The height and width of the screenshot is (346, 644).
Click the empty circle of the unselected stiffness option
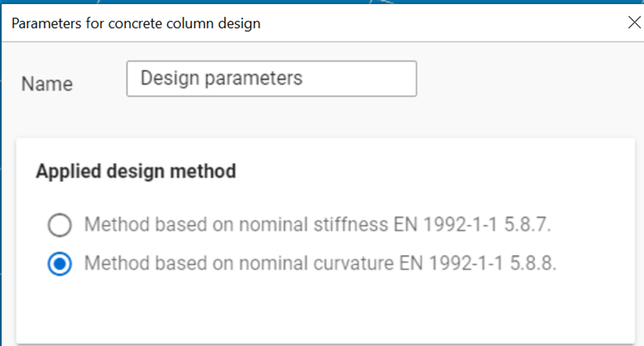click(59, 225)
